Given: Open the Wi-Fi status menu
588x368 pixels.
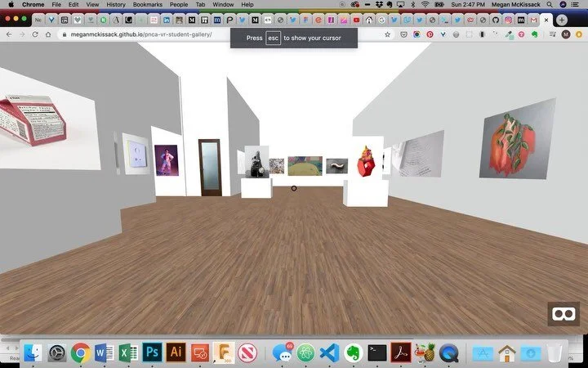Looking at the screenshot, I should 425,5.
